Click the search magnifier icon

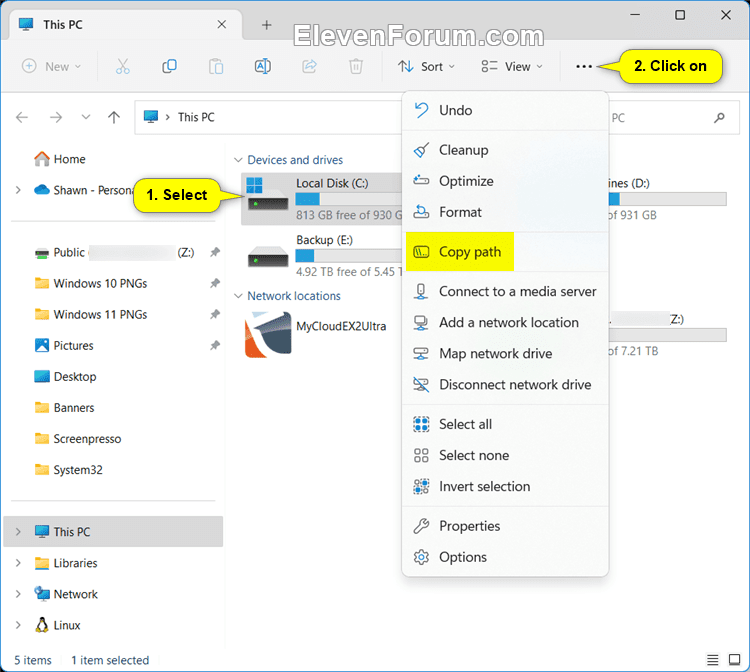(x=719, y=118)
